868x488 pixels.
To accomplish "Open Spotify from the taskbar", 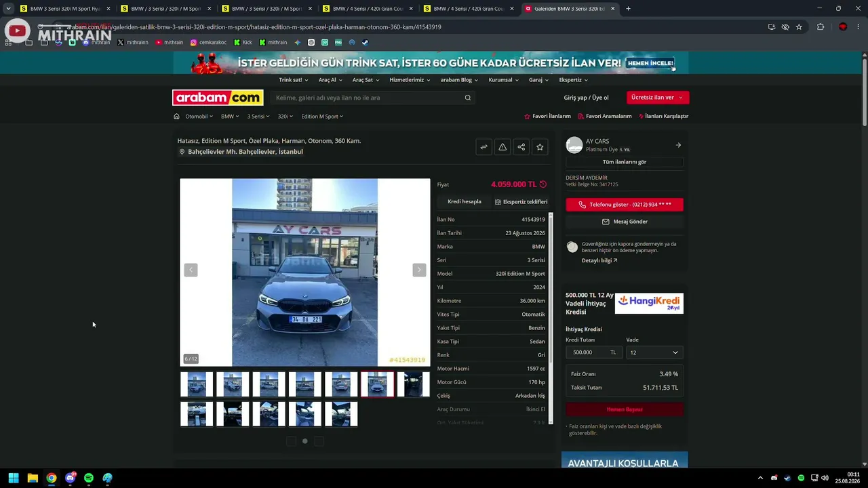I will click(89, 478).
